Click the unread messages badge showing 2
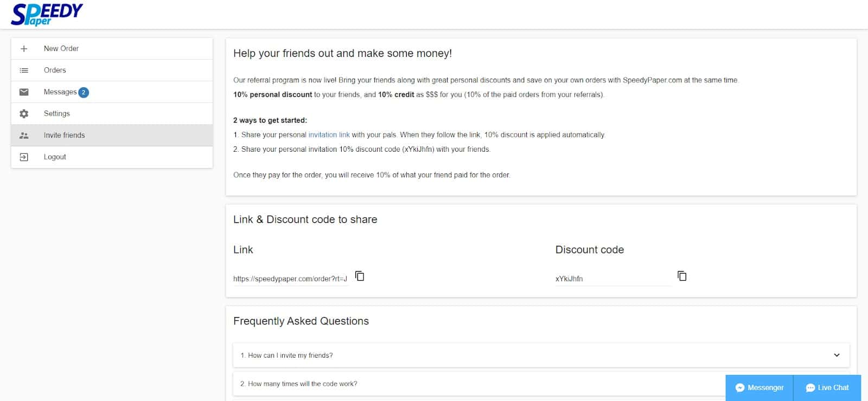 [x=84, y=92]
